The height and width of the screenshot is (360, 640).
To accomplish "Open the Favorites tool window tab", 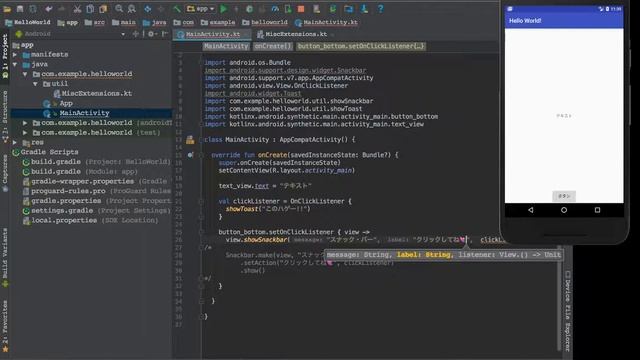I will (5, 327).
